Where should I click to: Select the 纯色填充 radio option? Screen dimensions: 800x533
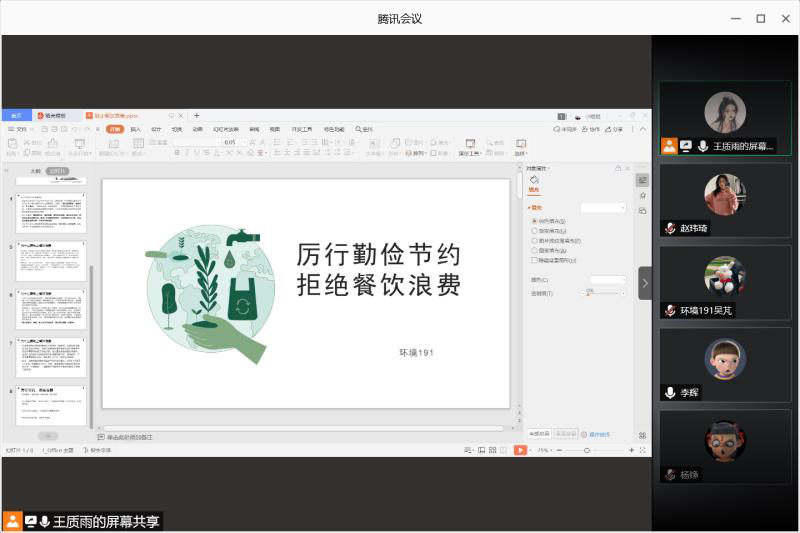[x=533, y=220]
